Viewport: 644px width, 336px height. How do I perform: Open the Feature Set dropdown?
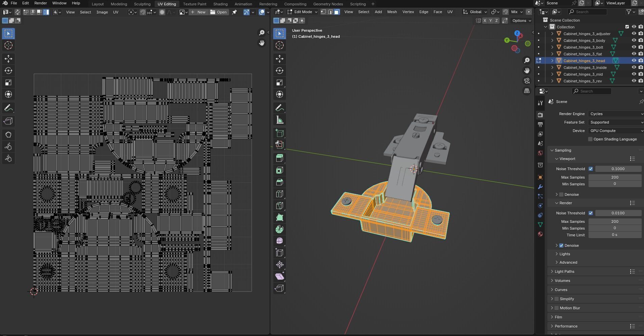pyautogui.click(x=616, y=122)
